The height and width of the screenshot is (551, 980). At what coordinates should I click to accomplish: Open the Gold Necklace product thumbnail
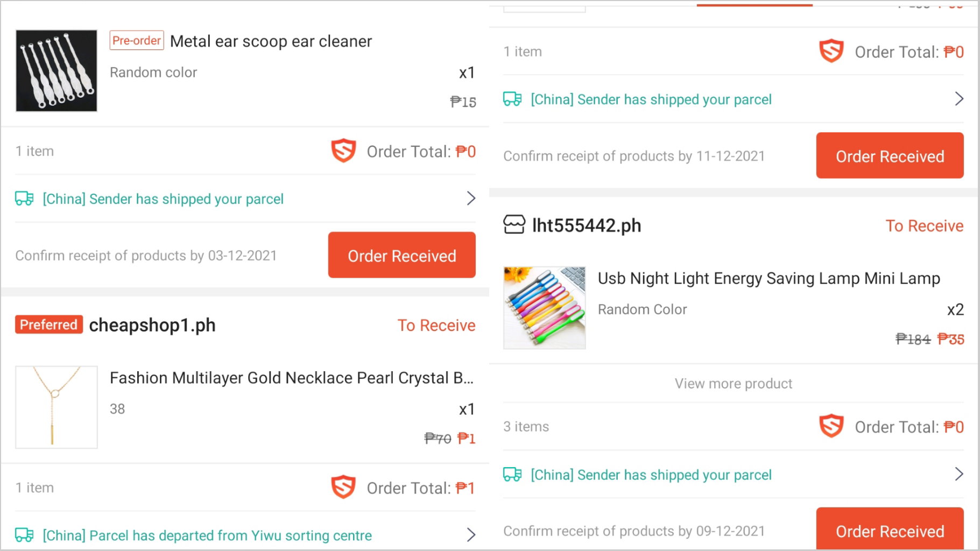(x=57, y=407)
